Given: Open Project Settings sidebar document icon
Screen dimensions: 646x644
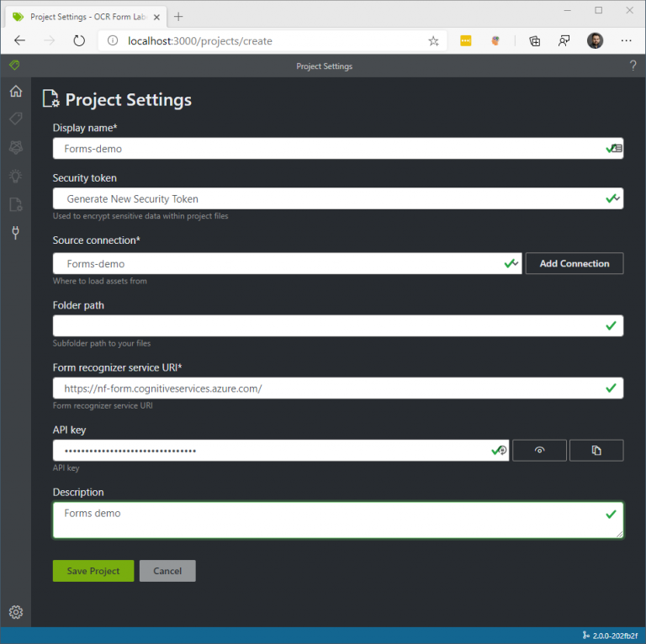Looking at the screenshot, I should [x=16, y=204].
